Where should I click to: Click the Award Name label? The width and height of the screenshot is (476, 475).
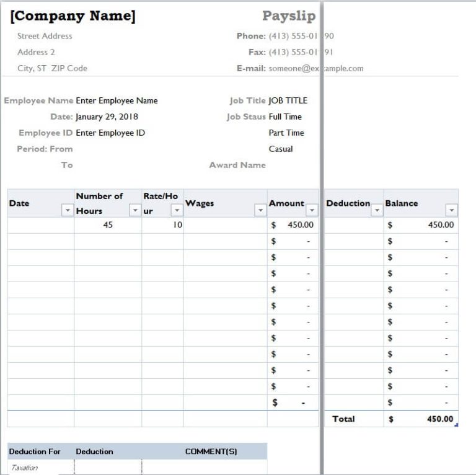point(237,165)
